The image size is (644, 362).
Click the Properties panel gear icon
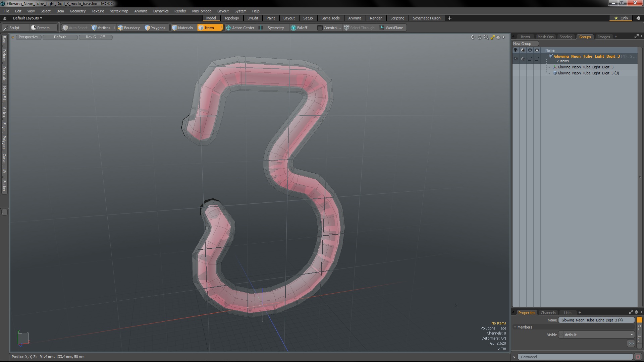(636, 312)
